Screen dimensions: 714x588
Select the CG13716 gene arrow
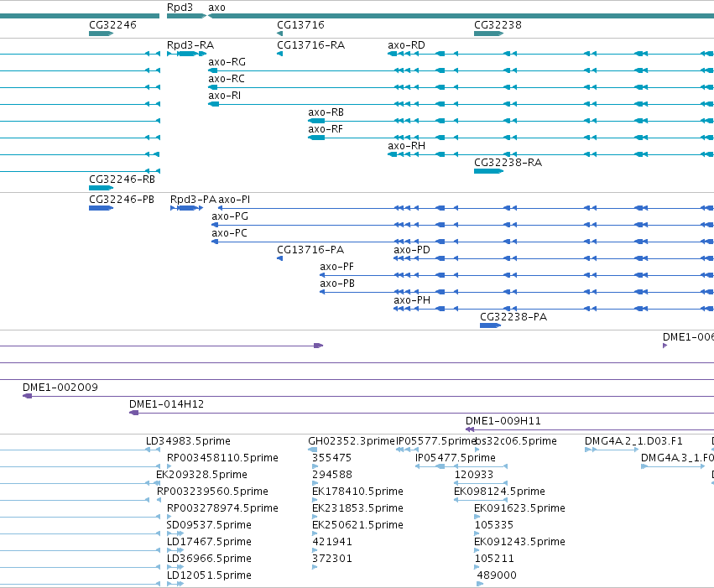(x=279, y=34)
